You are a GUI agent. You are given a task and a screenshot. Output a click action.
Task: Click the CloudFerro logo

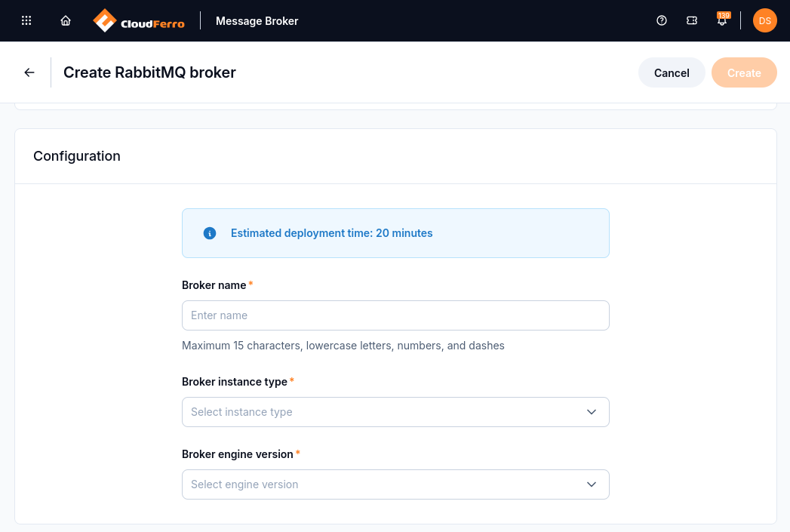pyautogui.click(x=139, y=20)
